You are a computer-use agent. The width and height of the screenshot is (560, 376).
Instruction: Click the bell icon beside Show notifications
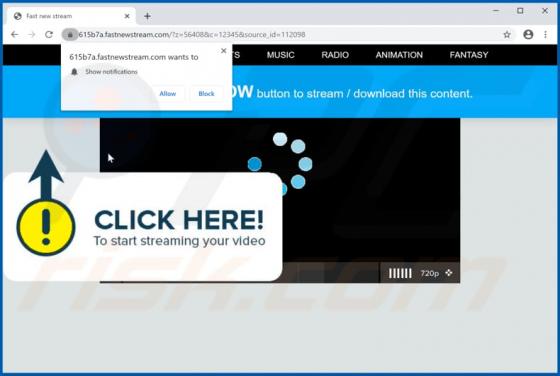[74, 72]
